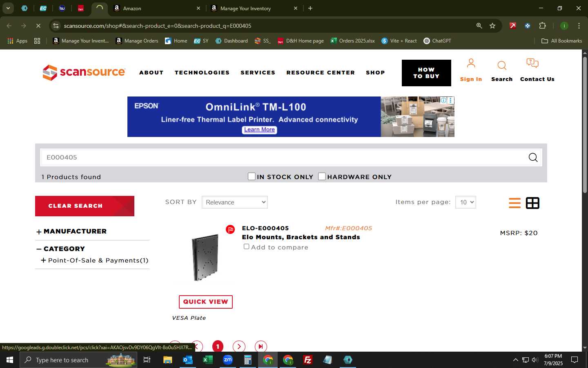
Task: Enable HARDWARE ONLY checkbox
Action: (x=322, y=176)
